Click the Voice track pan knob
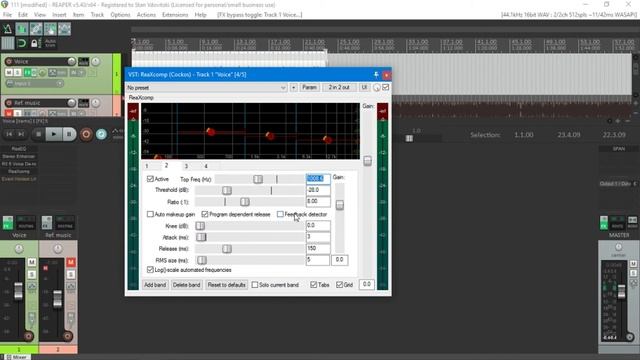640x360 pixels. [x=96, y=62]
